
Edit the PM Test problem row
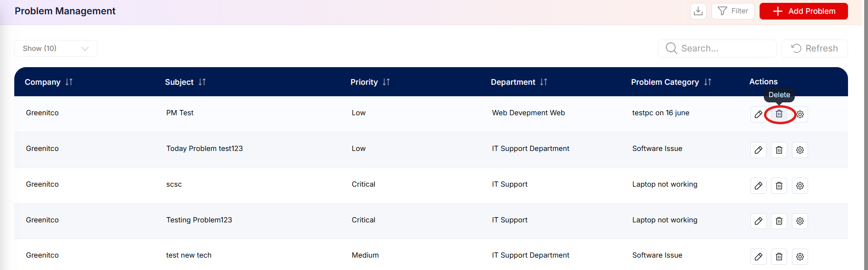click(759, 114)
